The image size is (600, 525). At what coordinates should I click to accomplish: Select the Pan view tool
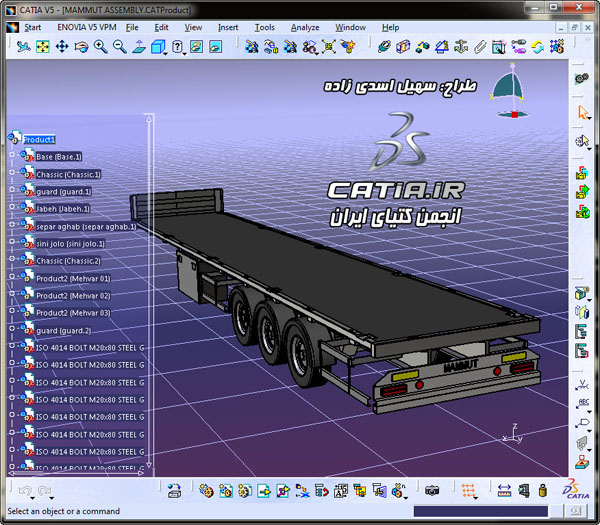(62, 47)
